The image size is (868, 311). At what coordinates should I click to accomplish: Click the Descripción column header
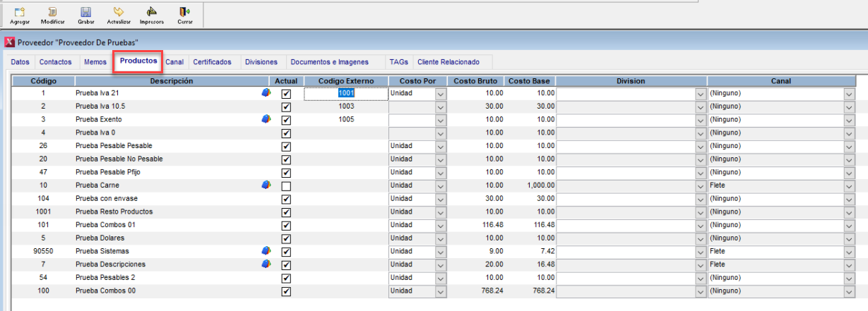pos(172,81)
